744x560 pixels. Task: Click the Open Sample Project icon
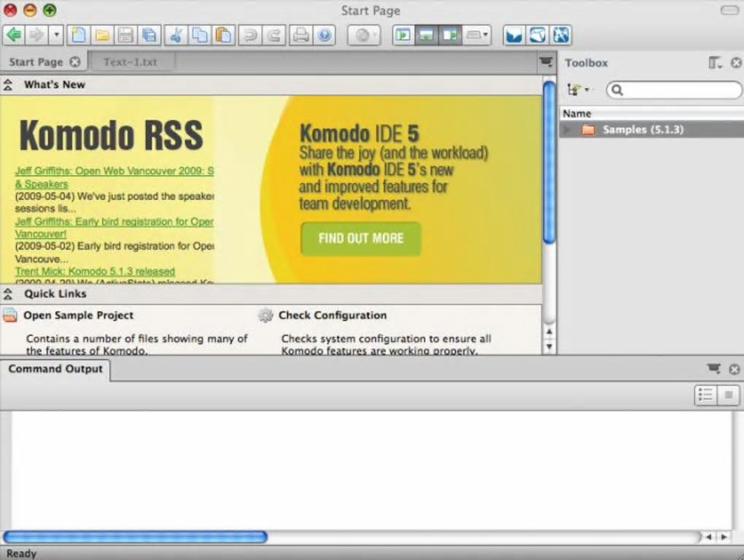[10, 315]
